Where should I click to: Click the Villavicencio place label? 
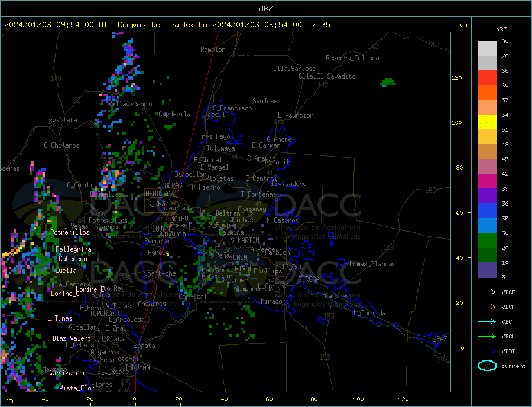point(131,104)
